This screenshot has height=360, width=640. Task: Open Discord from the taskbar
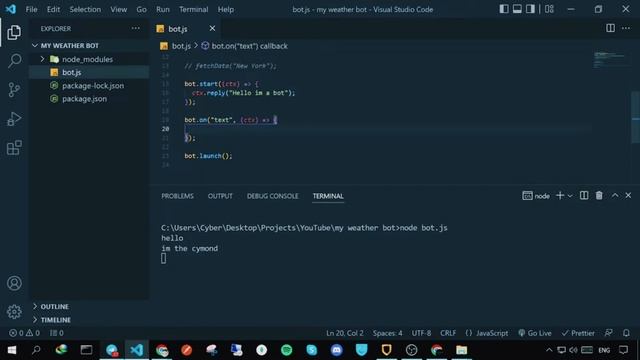[x=336, y=350]
